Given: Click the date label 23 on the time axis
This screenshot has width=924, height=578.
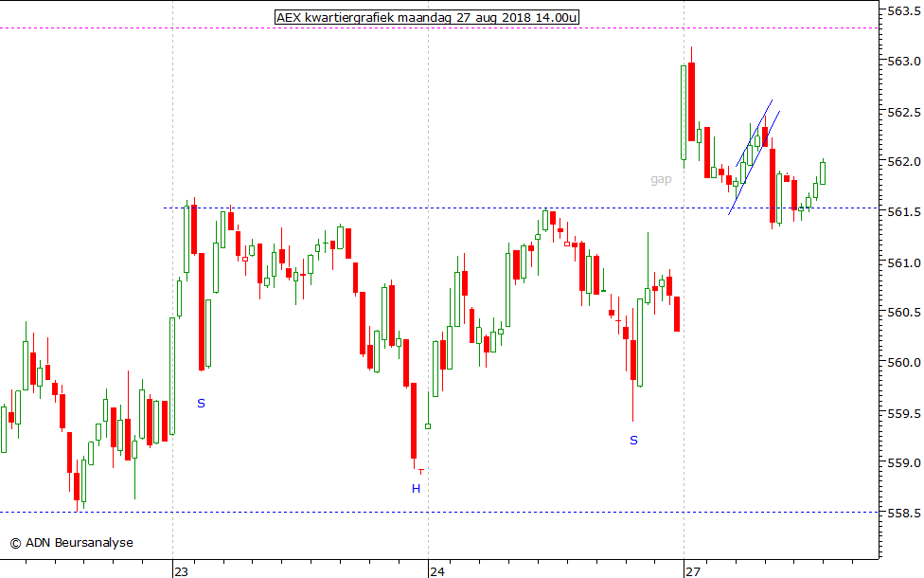Looking at the screenshot, I should pos(181,571).
